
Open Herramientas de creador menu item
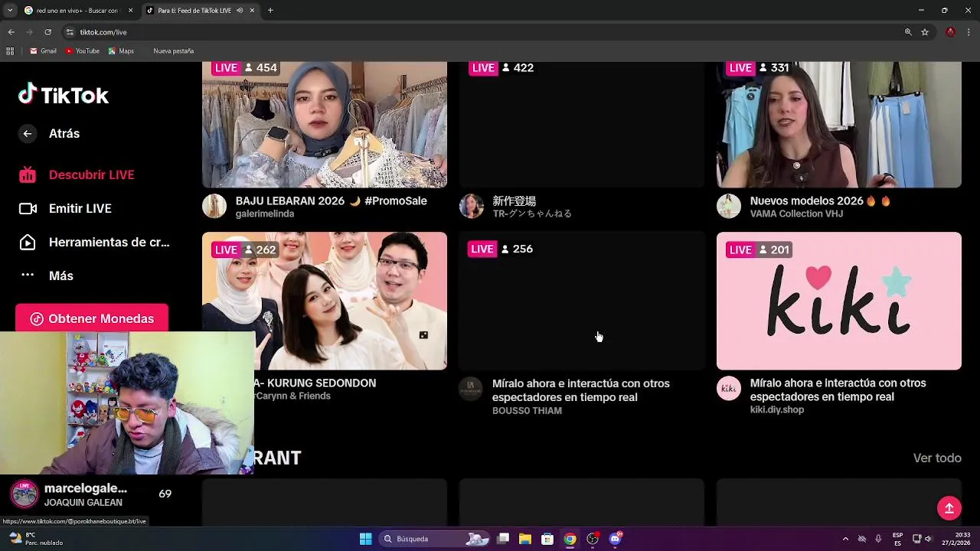tap(94, 242)
